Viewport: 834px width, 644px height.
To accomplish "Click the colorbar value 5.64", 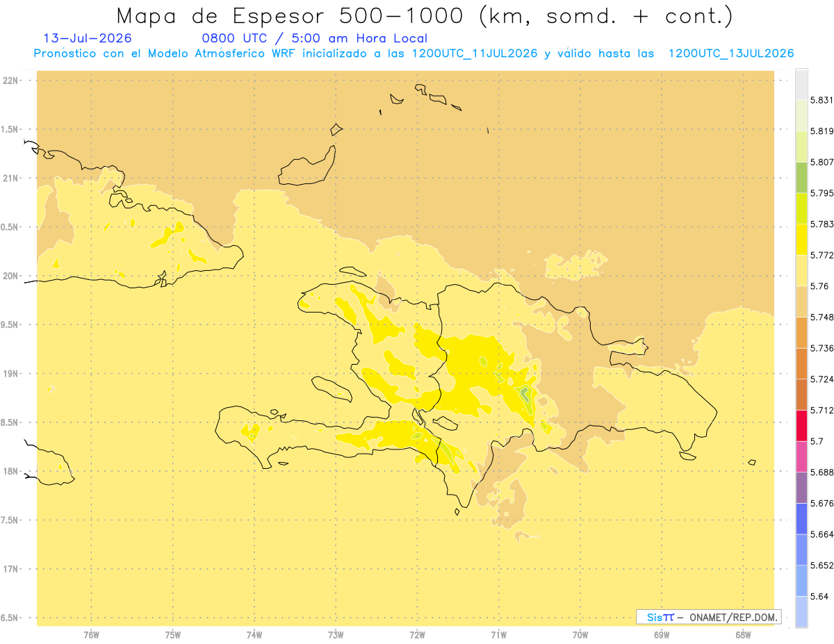I will tap(819, 597).
